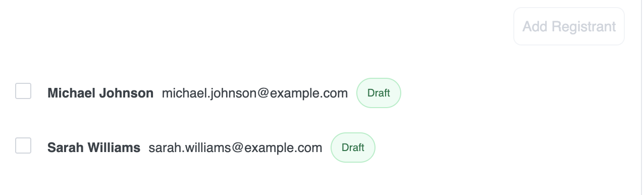644x195 pixels.
Task: Click Sarah's example.com email address
Action: pyautogui.click(x=235, y=148)
